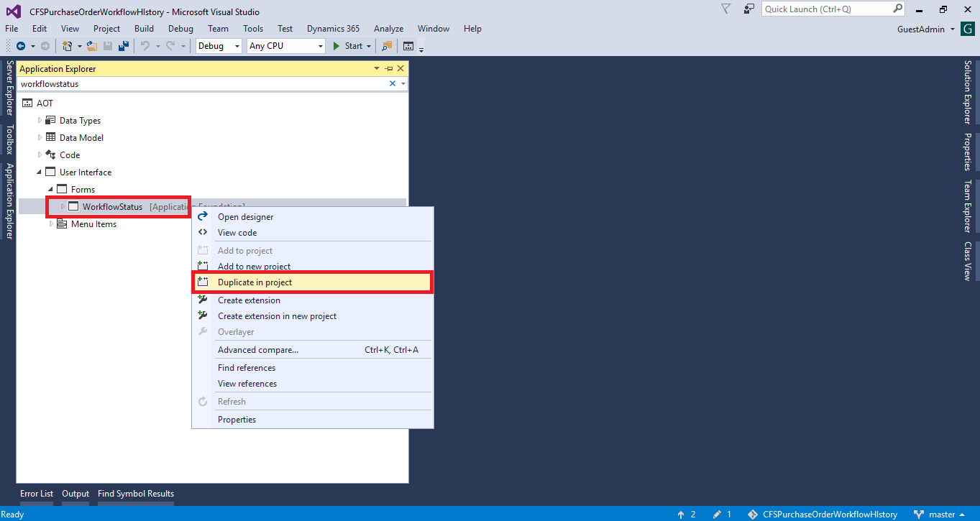Open the Dynamics 365 menu

tap(333, 29)
